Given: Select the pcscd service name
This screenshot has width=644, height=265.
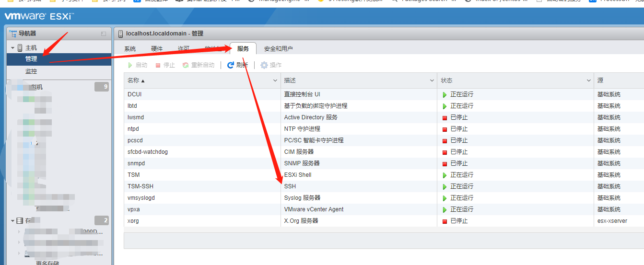Looking at the screenshot, I should tap(135, 140).
